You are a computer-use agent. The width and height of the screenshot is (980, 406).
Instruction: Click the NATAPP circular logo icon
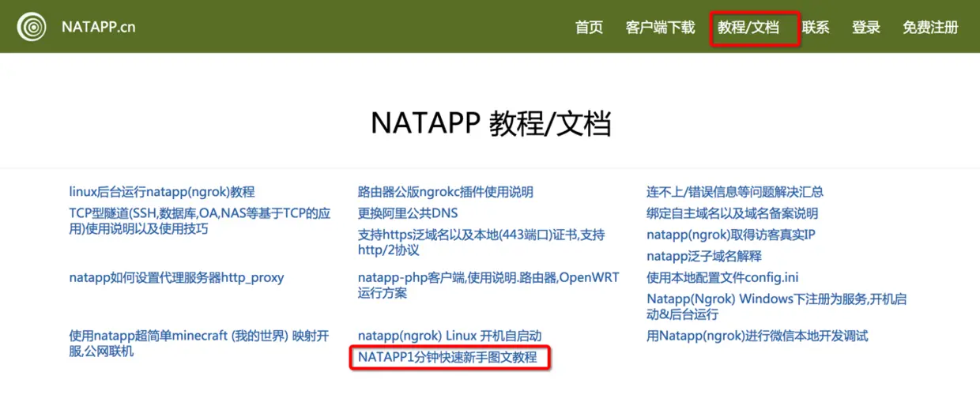[32, 27]
